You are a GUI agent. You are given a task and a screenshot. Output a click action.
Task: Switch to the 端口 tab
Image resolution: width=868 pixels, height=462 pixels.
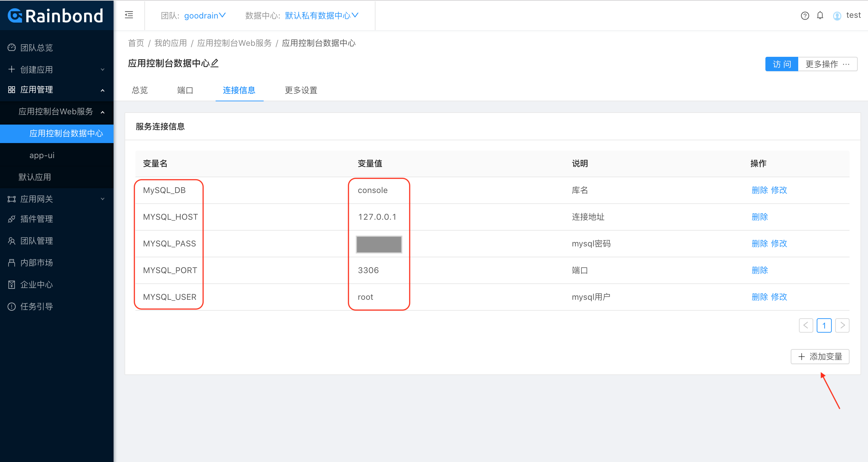coord(185,90)
